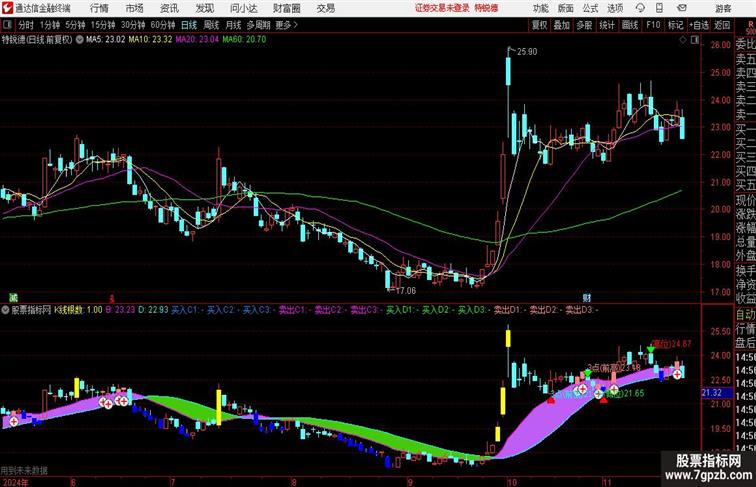This screenshot has height=487, width=756.
Task: Select the 多周期 multi-period tab
Action: coord(258,25)
